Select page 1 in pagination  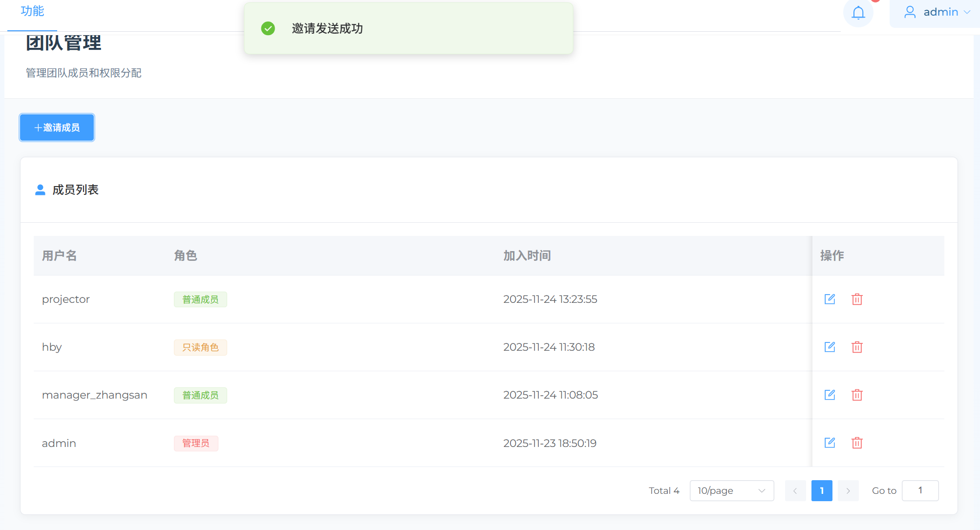pyautogui.click(x=822, y=490)
